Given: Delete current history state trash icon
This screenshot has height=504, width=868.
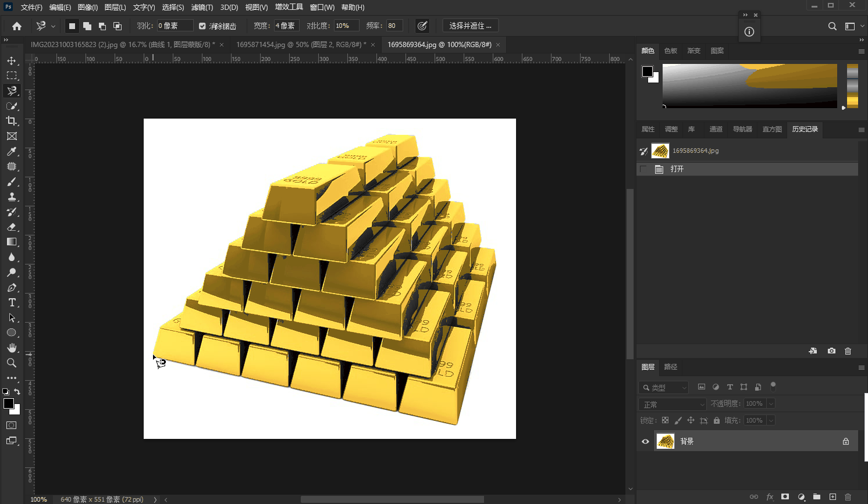Looking at the screenshot, I should pos(848,351).
